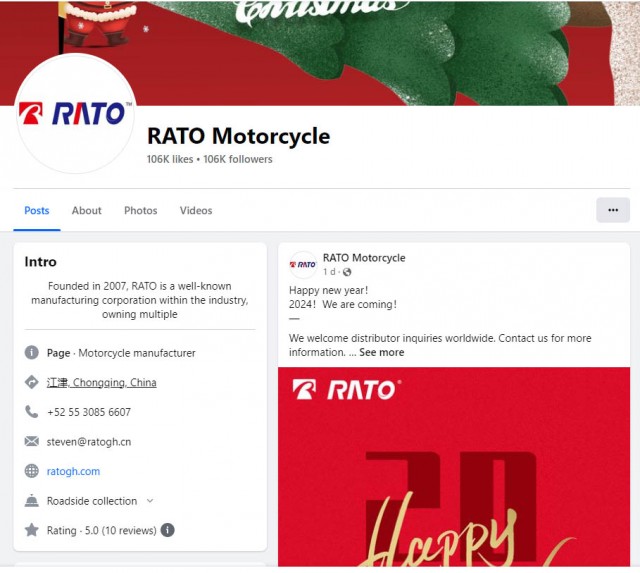Click the RATO profile picture logo
The width and height of the screenshot is (640, 573).
point(76,113)
